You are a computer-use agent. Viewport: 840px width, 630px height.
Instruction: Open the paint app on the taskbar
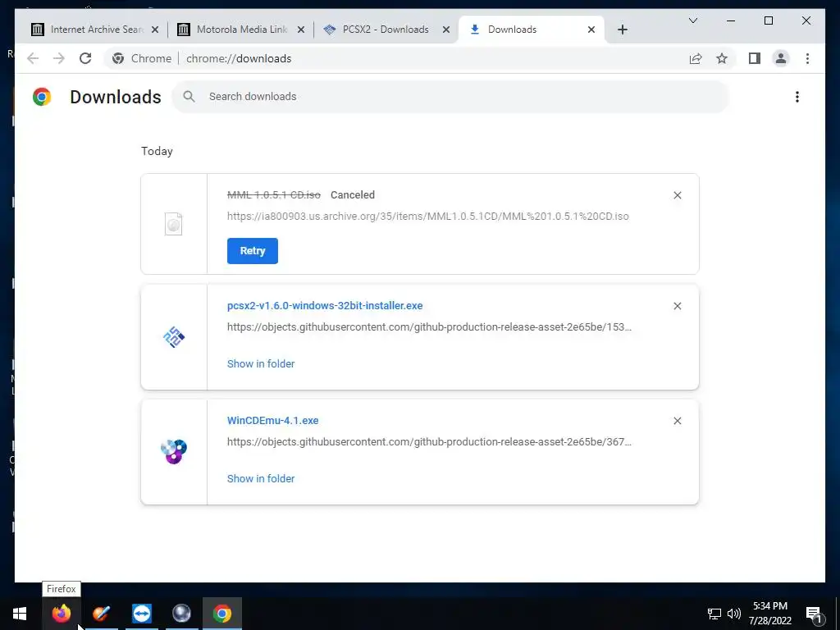(x=101, y=614)
